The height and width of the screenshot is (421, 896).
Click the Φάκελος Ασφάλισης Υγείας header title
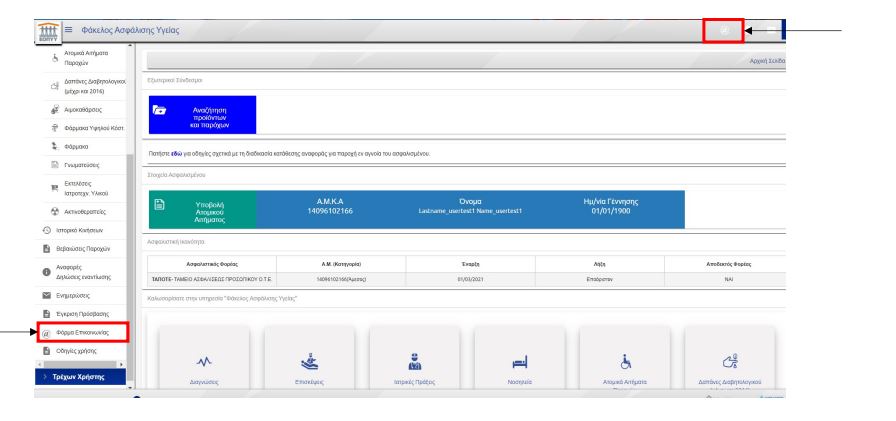point(130,30)
